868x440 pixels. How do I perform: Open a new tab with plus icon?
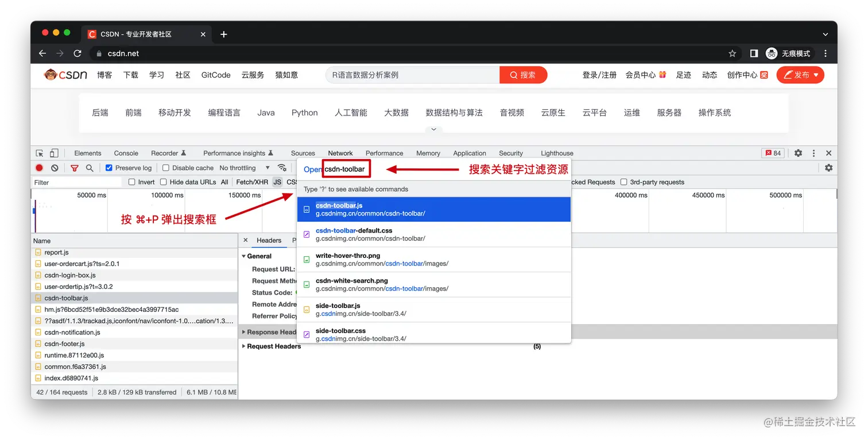pos(224,34)
